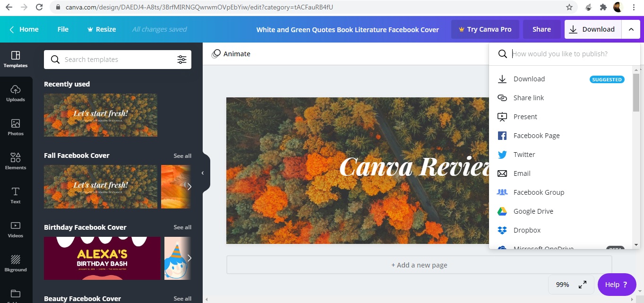Select the Recently used template thumbnail

101,115
